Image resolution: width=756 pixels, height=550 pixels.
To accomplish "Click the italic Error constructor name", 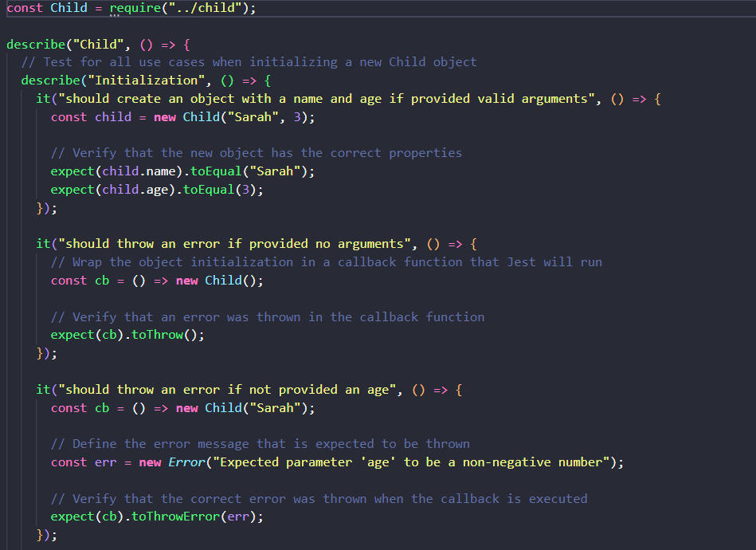I will click(186, 462).
